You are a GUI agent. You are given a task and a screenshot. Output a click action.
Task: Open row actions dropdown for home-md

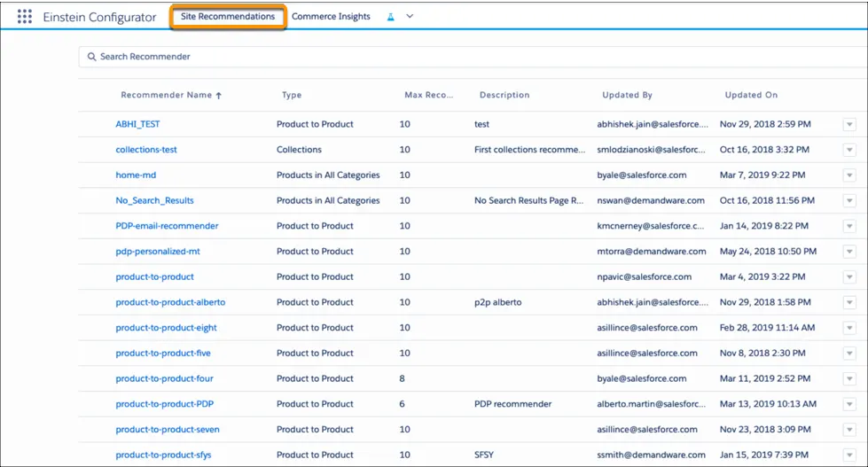coord(849,175)
